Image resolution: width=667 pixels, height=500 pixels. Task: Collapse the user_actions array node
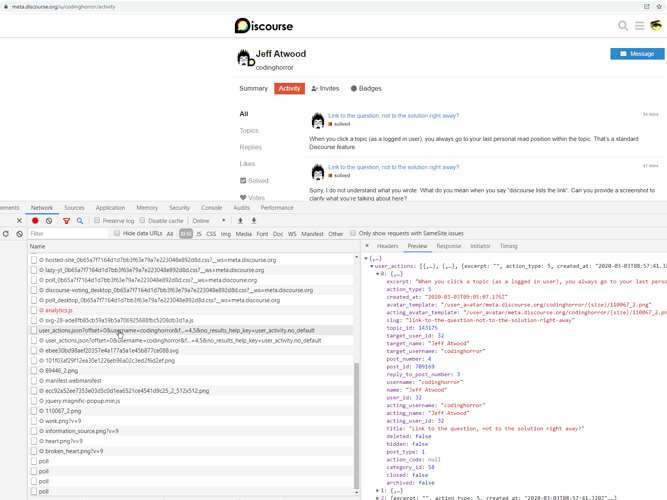pyautogui.click(x=372, y=266)
